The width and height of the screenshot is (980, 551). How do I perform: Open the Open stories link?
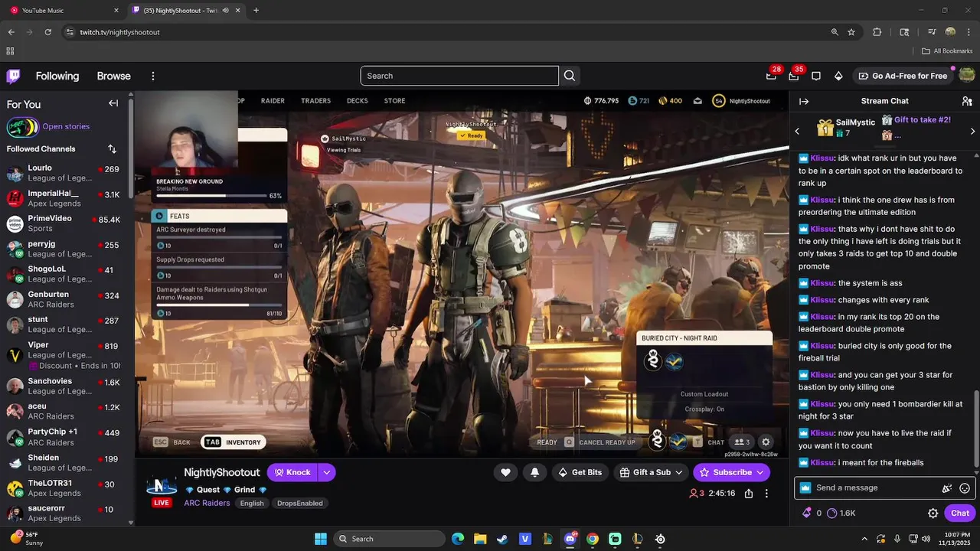pyautogui.click(x=66, y=126)
